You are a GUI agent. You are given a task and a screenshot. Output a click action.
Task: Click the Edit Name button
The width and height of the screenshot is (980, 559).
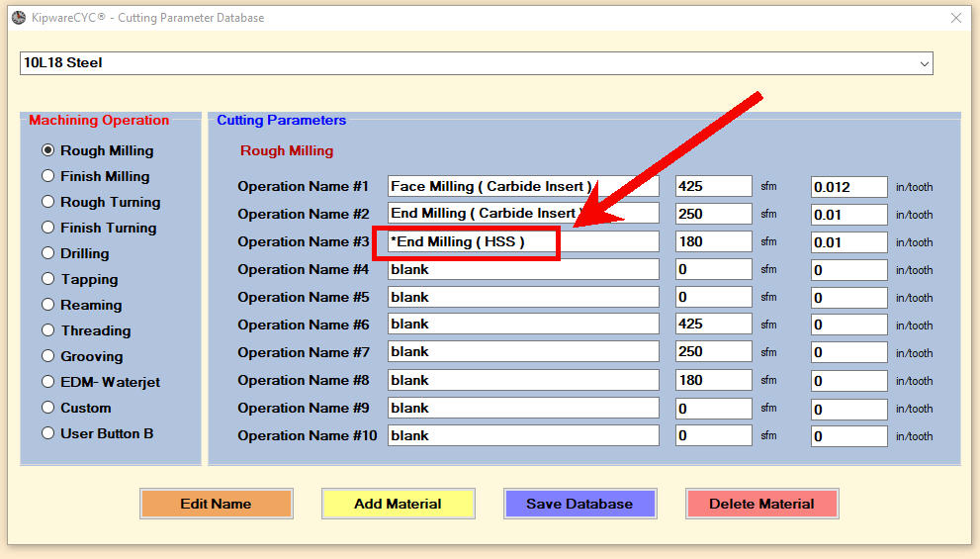tap(217, 504)
